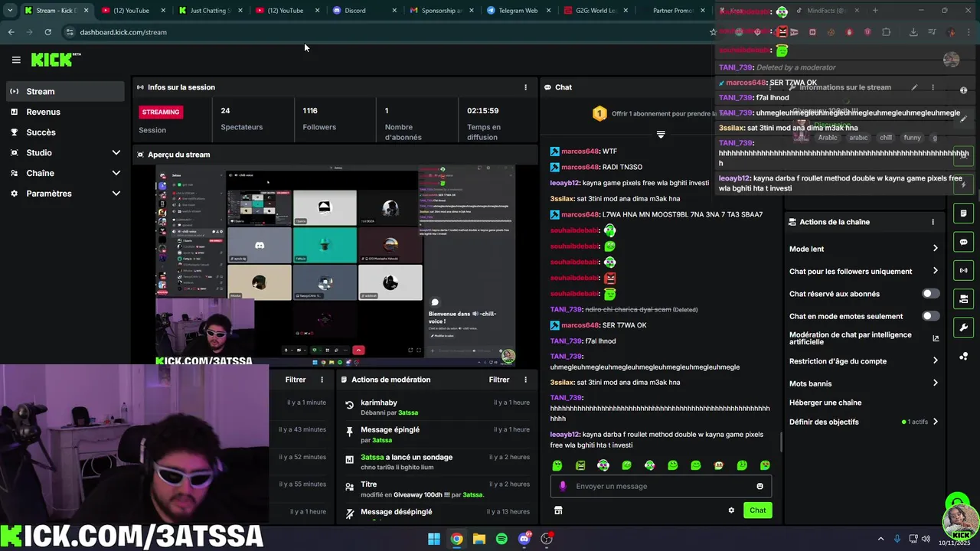This screenshot has width=980, height=551.
Task: Open Filtrer in the activity feed panel
Action: [296, 380]
